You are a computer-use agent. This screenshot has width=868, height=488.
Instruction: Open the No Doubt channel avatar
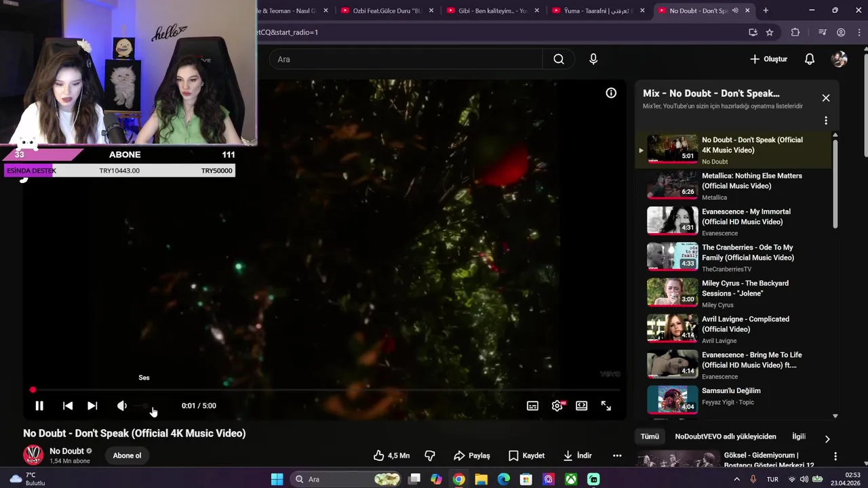33,455
